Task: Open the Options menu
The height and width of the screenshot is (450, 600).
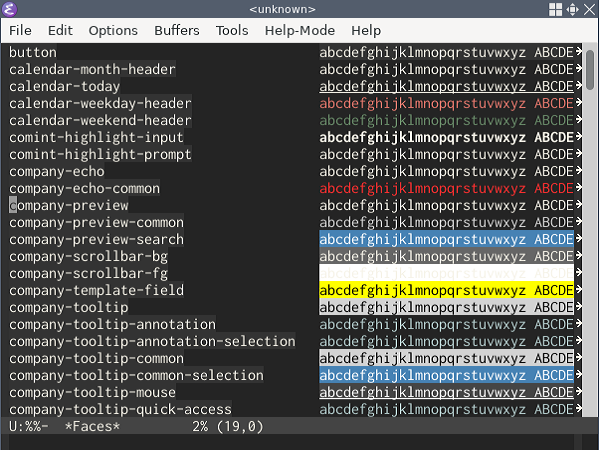Action: click(x=113, y=30)
